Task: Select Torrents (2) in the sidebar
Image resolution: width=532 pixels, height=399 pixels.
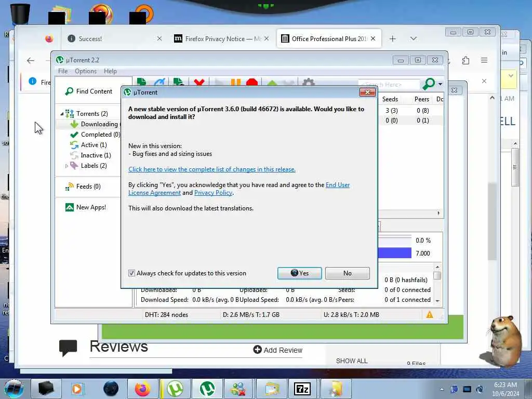Action: click(91, 113)
